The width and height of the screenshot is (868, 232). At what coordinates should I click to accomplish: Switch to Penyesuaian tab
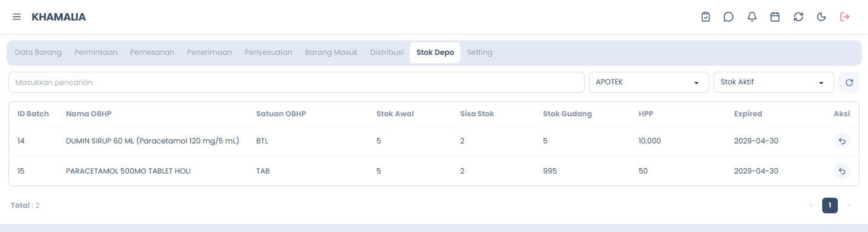pos(268,52)
